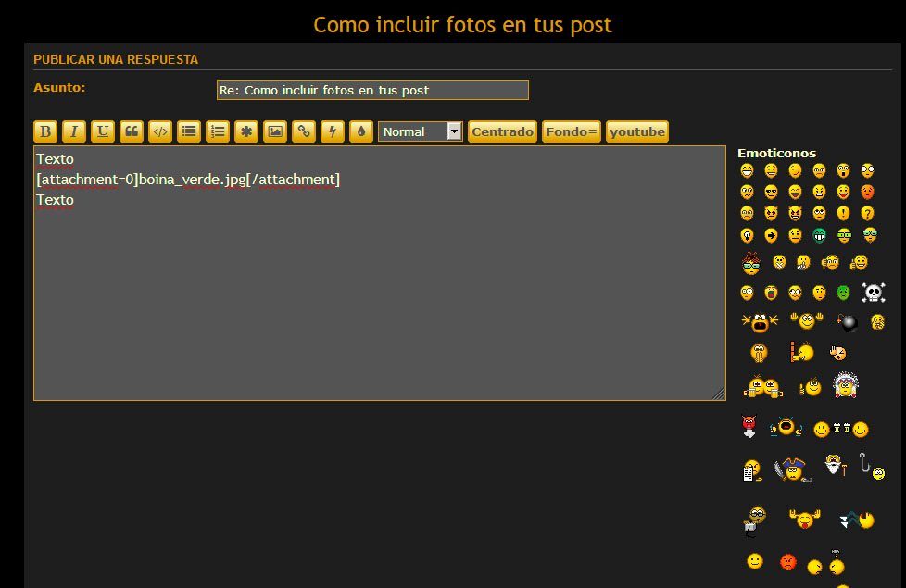This screenshot has height=588, width=906.
Task: Toggle bold text formatting
Action: pyautogui.click(x=45, y=131)
